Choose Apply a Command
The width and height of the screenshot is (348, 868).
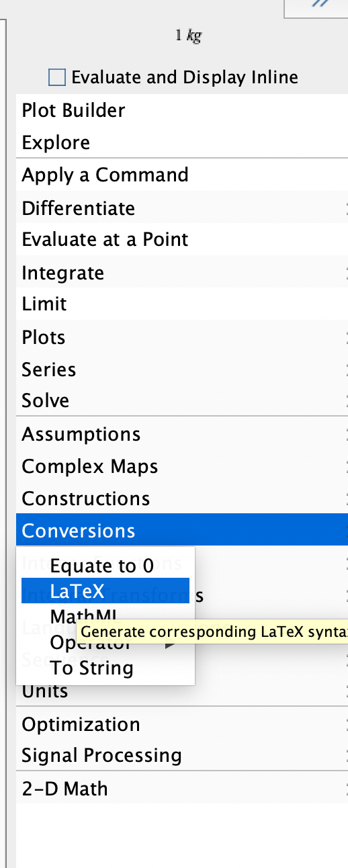(182, 175)
